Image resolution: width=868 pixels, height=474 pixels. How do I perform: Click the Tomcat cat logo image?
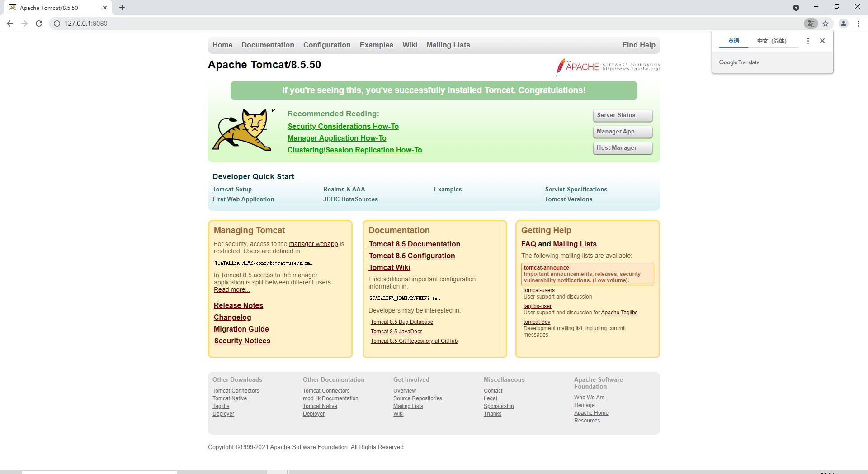244,129
